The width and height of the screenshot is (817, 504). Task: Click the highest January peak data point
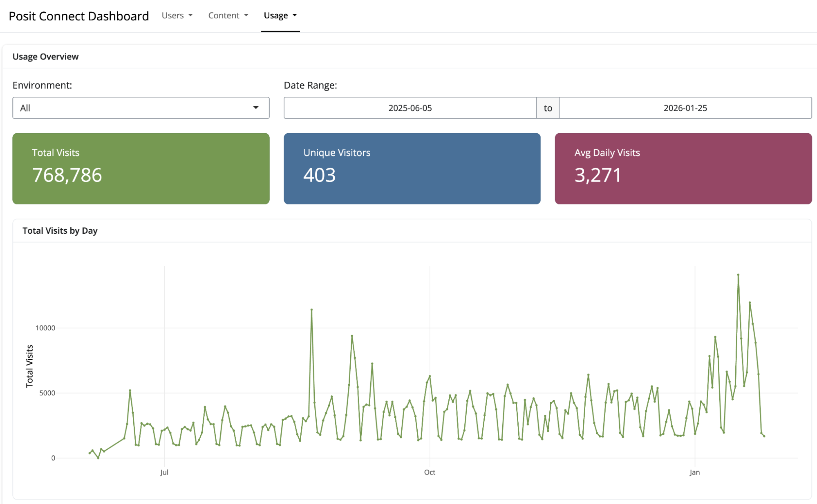738,275
